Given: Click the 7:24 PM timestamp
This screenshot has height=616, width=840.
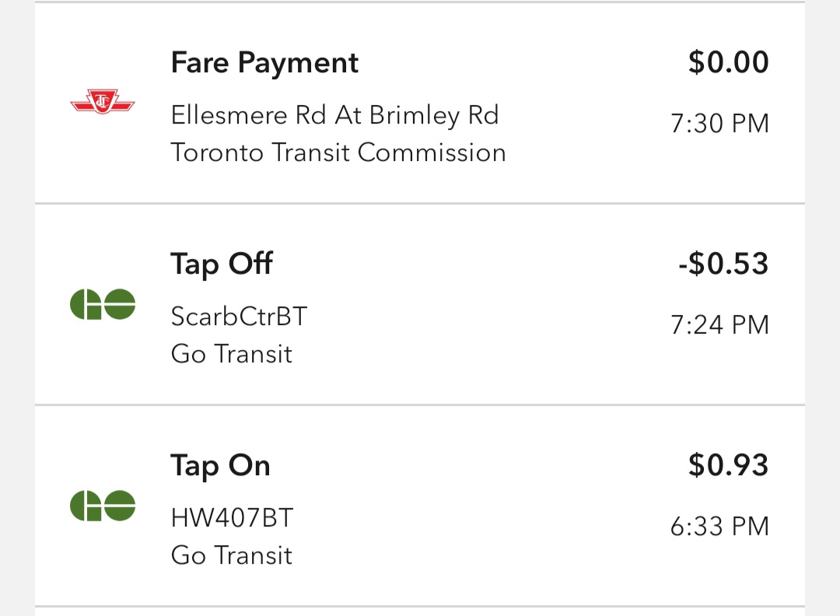Looking at the screenshot, I should click(x=719, y=325).
